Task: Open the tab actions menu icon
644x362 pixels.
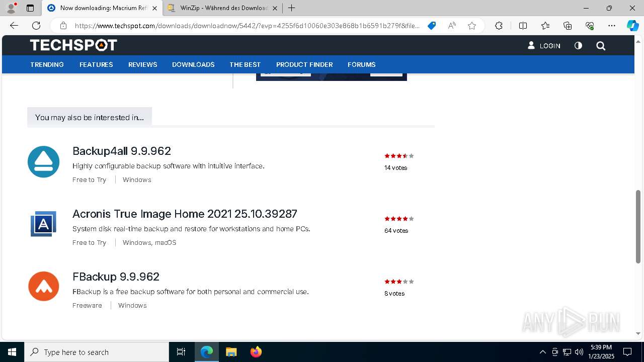Action: pos(30,8)
